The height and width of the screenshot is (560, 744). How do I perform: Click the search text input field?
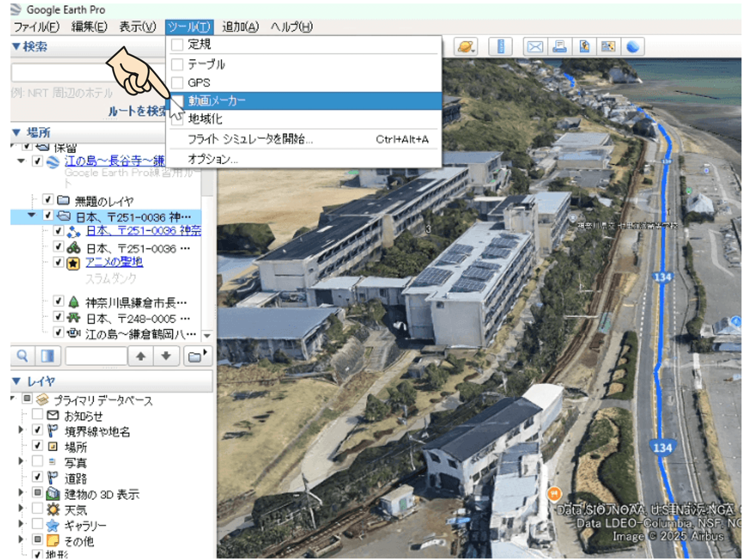tap(87, 73)
